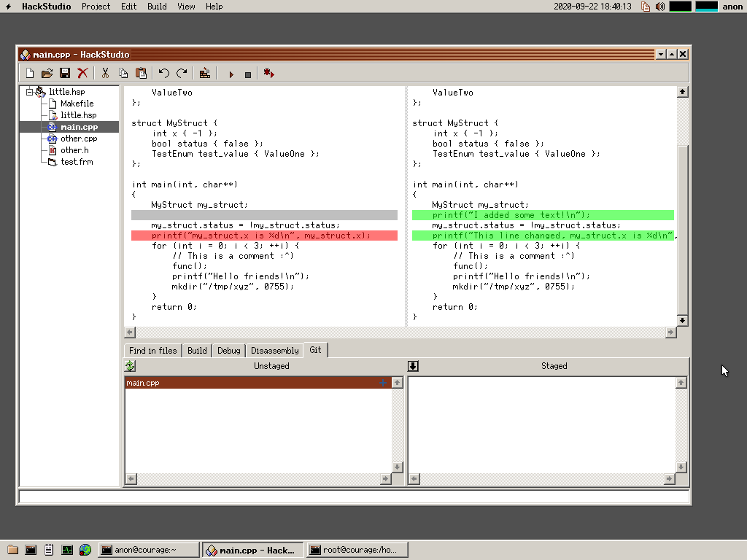The width and height of the screenshot is (747, 560).
Task: Click the changed green printf line
Action: pos(543,236)
